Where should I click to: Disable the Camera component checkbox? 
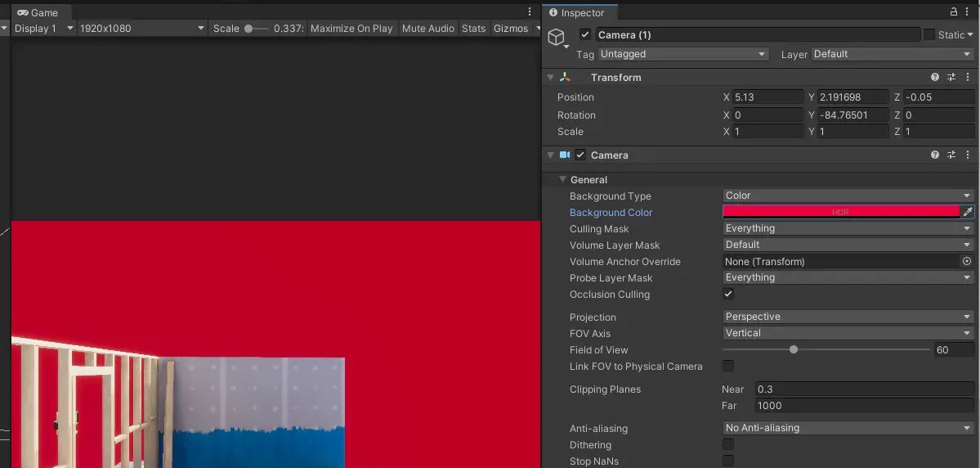[580, 155]
